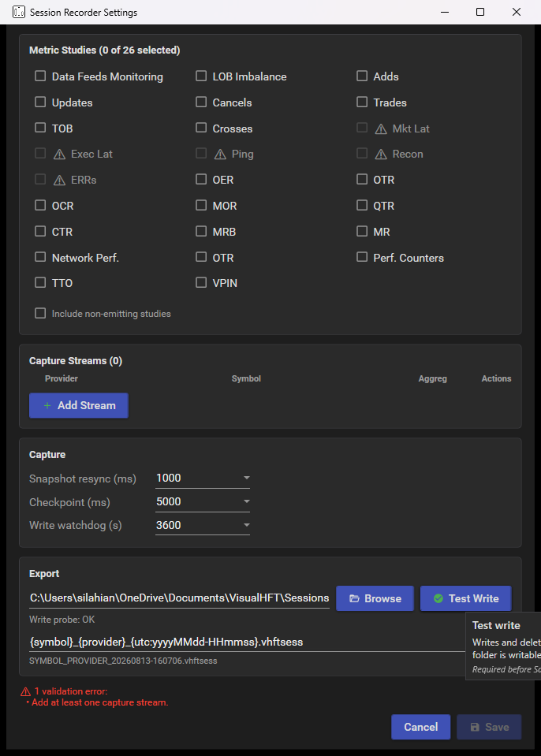Cancel the settings dialog
The width and height of the screenshot is (541, 756).
tap(421, 727)
